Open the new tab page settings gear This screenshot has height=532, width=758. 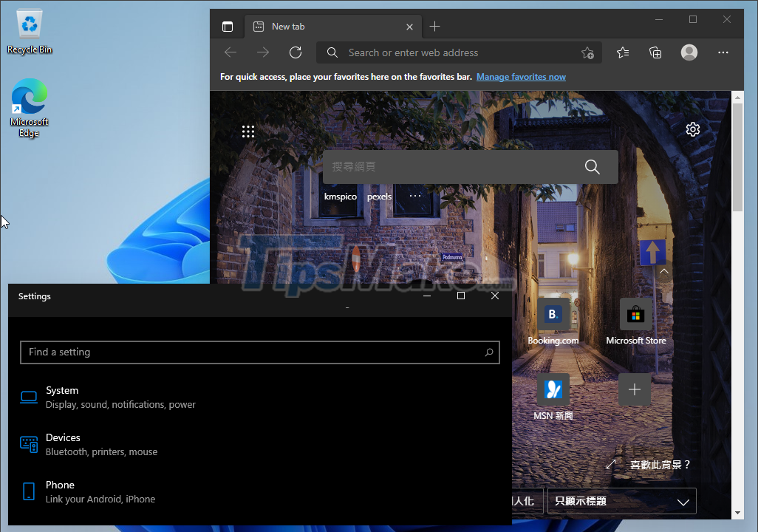[x=693, y=129]
